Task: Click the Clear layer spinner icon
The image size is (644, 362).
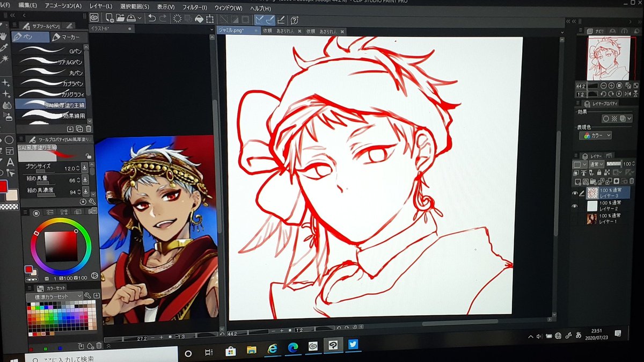Action: click(177, 19)
